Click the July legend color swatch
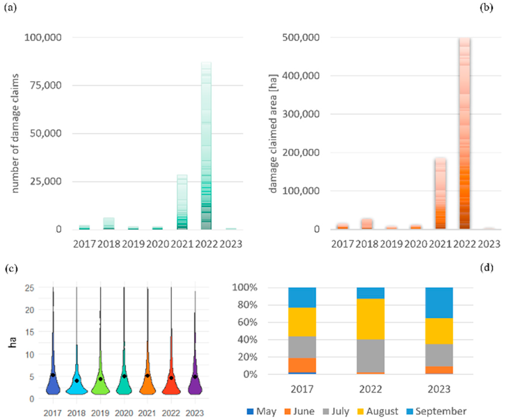This screenshot has height=420, width=507. [x=326, y=411]
